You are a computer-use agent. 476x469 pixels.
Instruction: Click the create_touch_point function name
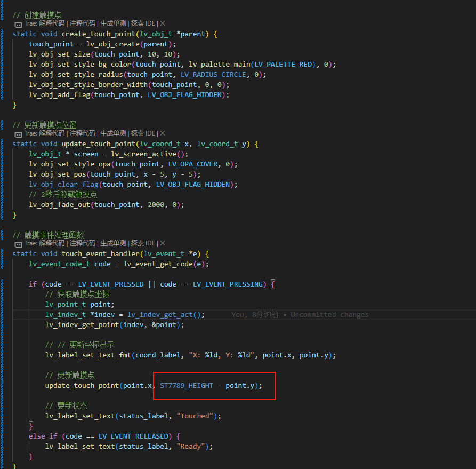[x=99, y=34]
